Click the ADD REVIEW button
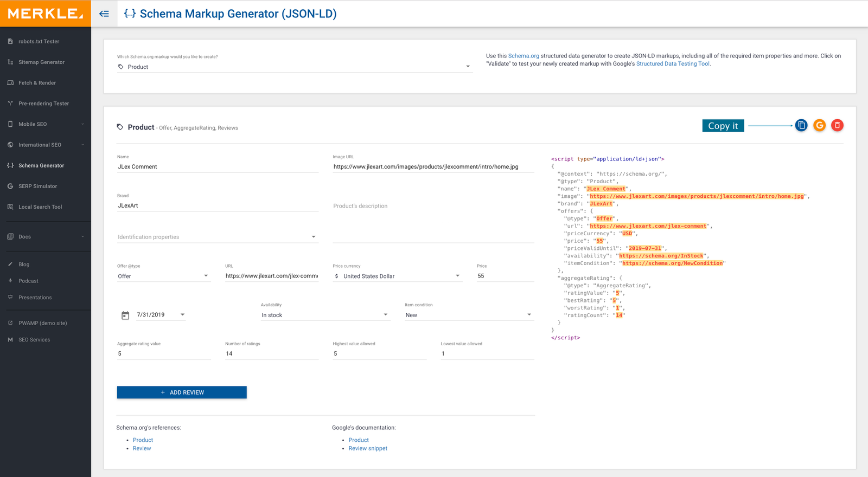Image resolution: width=868 pixels, height=477 pixels. 182,392
